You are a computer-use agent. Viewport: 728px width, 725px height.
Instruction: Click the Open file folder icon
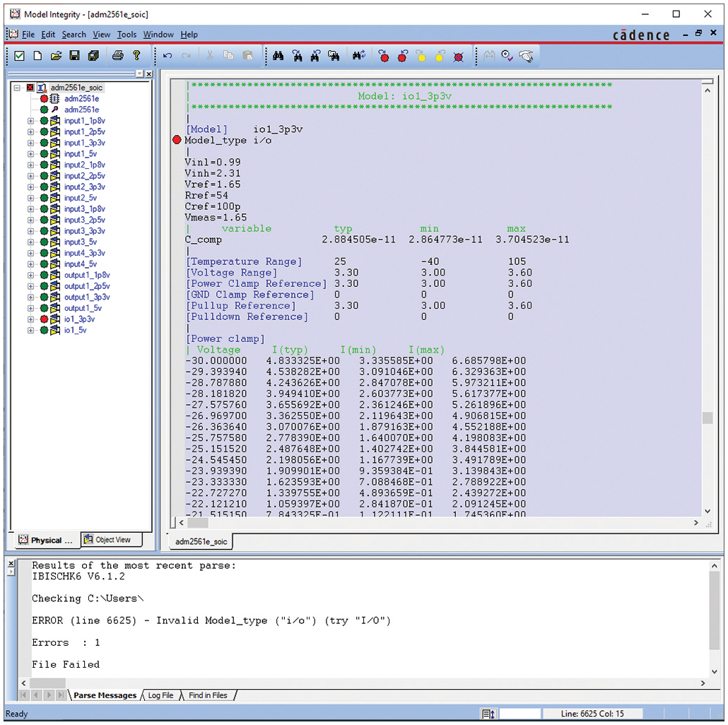[x=56, y=56]
